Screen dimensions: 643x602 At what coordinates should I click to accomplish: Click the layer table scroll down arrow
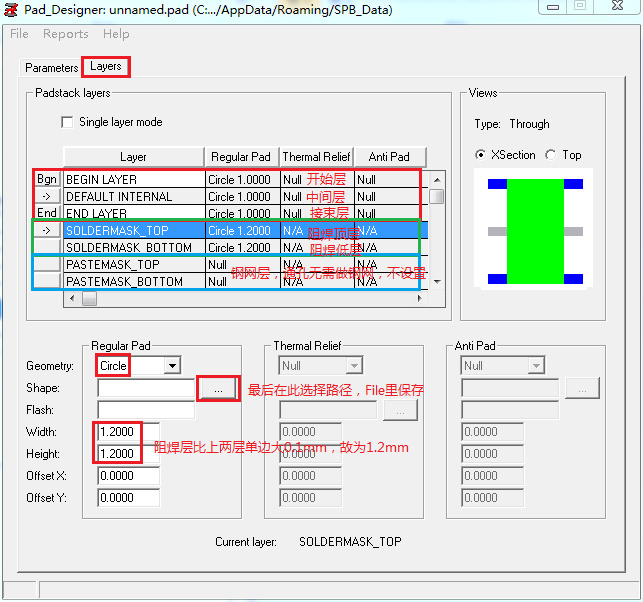pyautogui.click(x=437, y=281)
